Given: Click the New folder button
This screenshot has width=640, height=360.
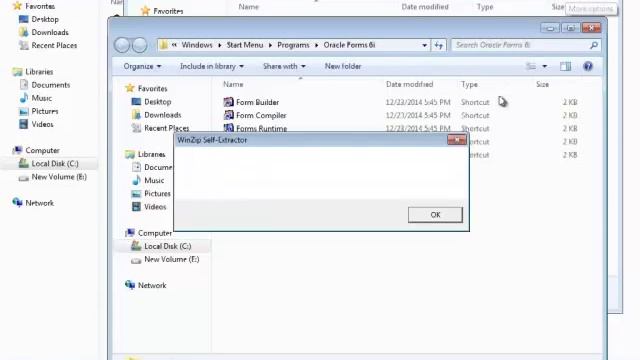Looking at the screenshot, I should (x=343, y=66).
